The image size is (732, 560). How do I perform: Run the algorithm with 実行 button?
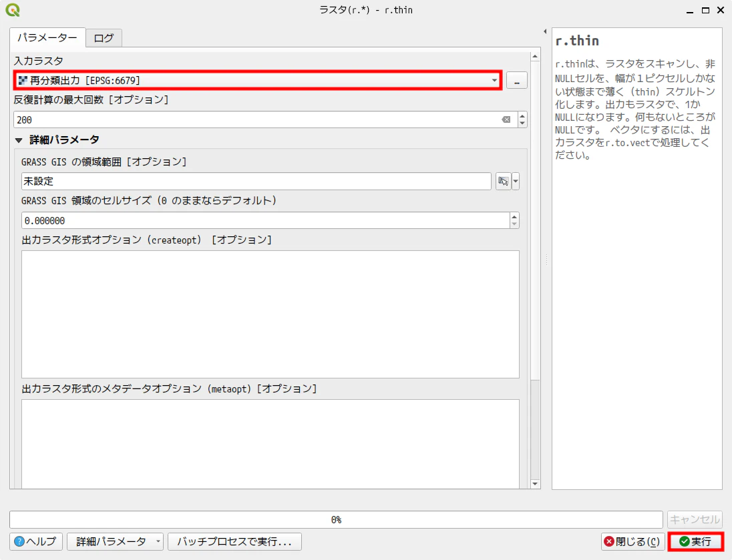point(695,541)
